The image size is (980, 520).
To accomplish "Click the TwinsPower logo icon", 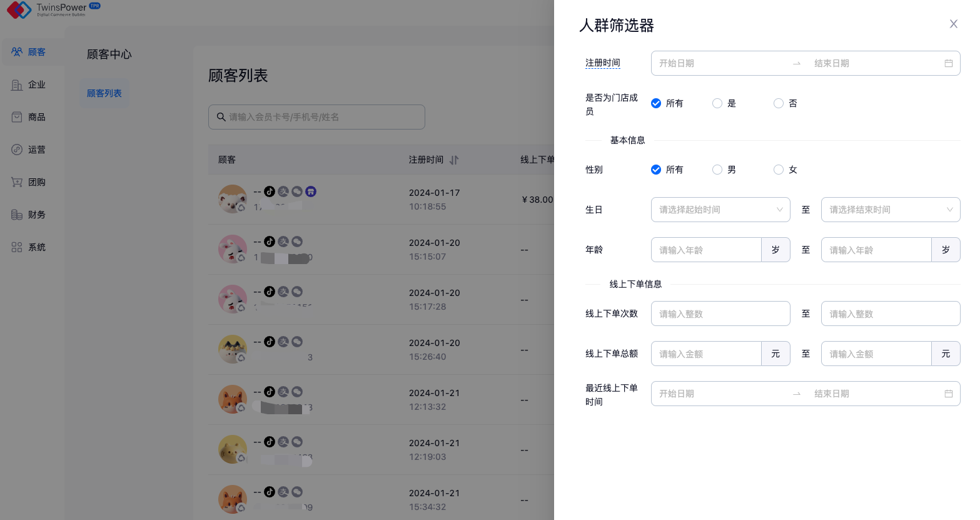I will (x=19, y=9).
